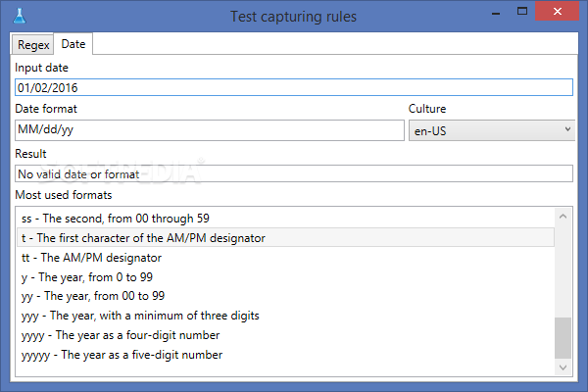This screenshot has height=392, width=588.
Task: Open the Culture en-US dropdown
Action: (492, 130)
